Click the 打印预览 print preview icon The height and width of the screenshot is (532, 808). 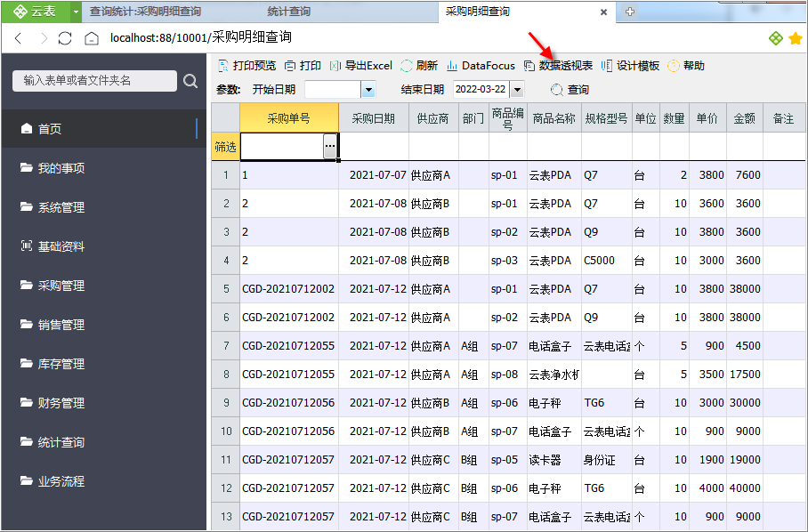click(223, 66)
